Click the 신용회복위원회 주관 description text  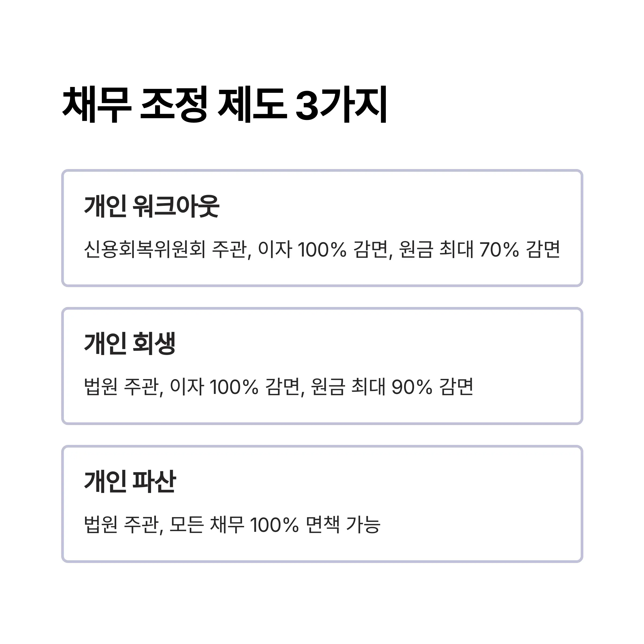point(166,249)
